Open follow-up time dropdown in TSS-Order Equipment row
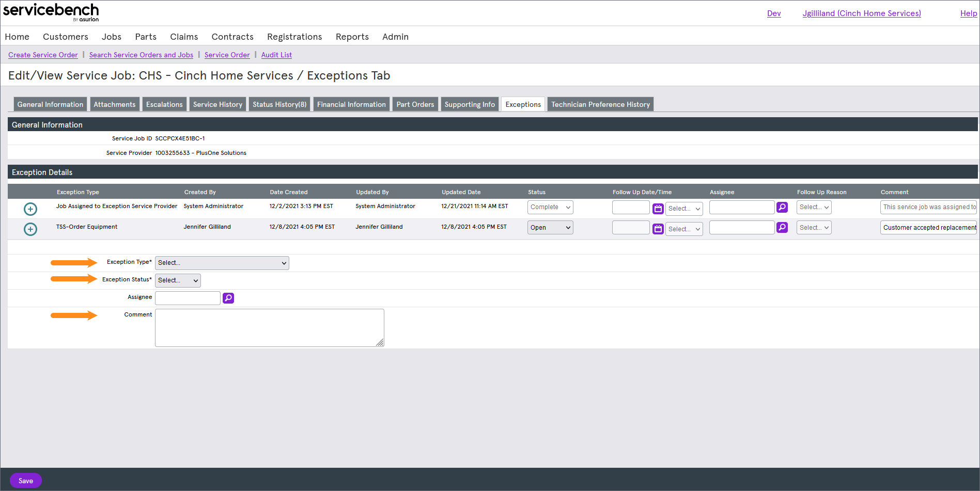 684,229
